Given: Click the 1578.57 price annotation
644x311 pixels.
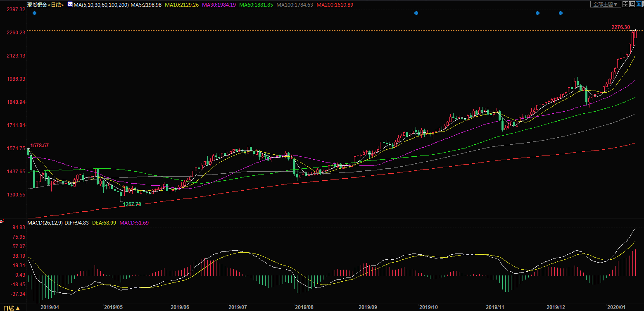Looking at the screenshot, I should pos(40,146).
